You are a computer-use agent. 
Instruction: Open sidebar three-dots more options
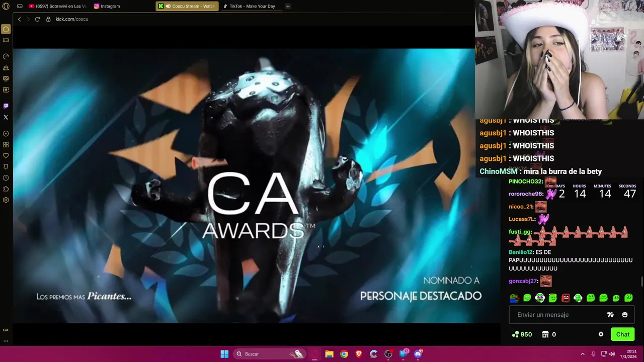[x=6, y=341]
